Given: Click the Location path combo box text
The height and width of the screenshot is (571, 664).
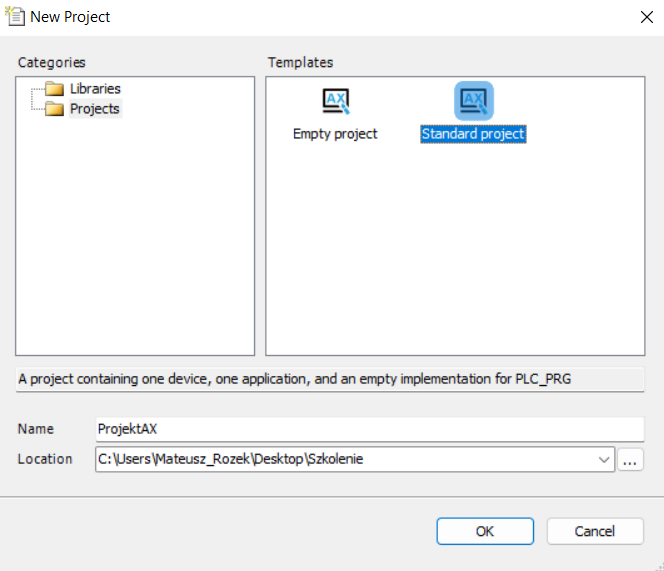Looking at the screenshot, I should [x=340, y=460].
